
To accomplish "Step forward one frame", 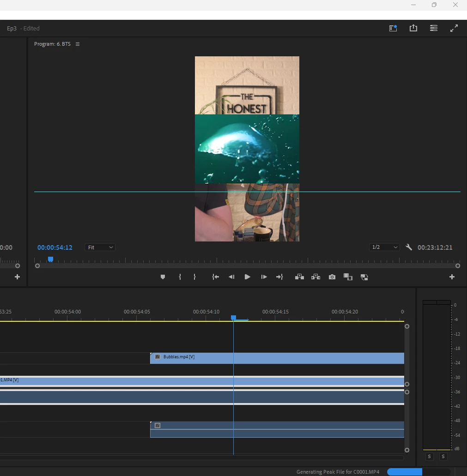I will point(264,277).
